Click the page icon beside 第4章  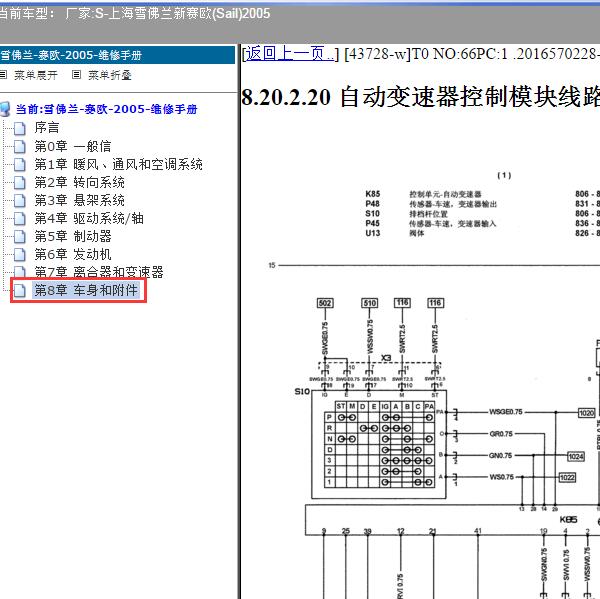click(x=20, y=219)
